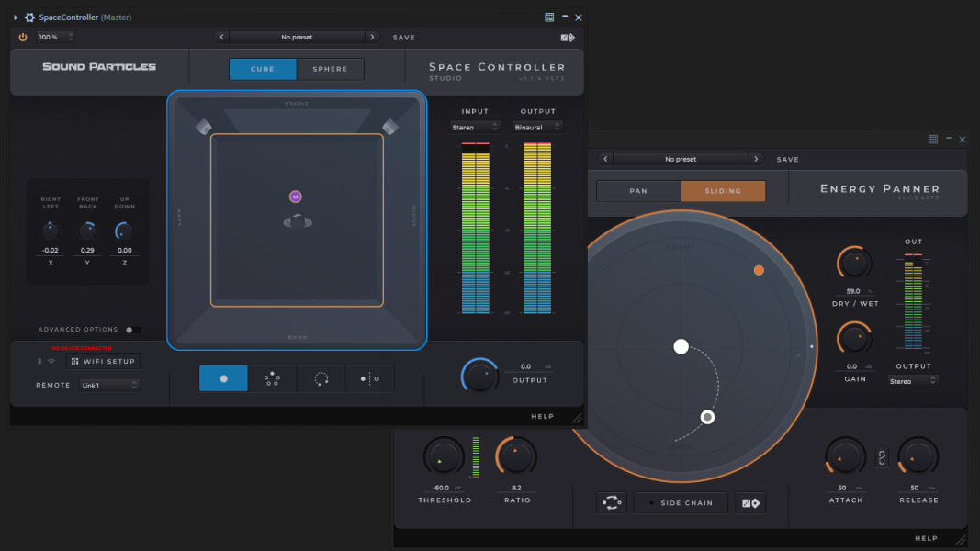Toggle the SpaceController power bypass icon
Image resolution: width=980 pixels, height=551 pixels.
22,38
